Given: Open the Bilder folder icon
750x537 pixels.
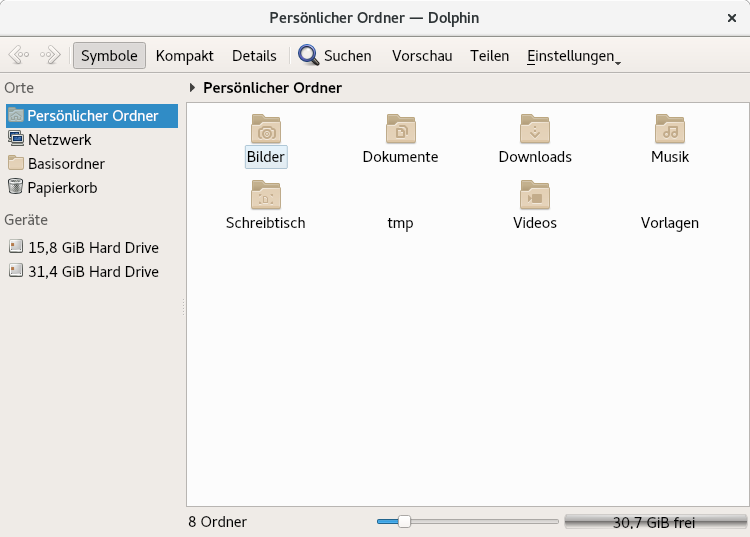Looking at the screenshot, I should 266,129.
